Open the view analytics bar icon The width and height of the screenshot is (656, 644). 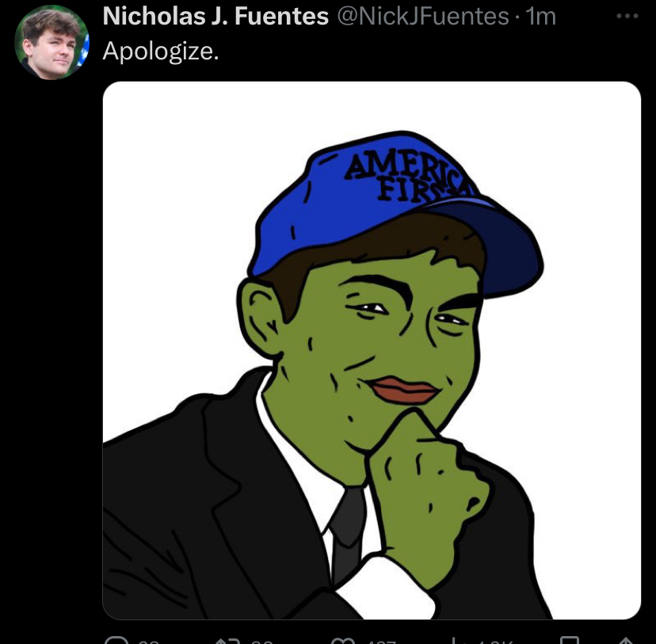pyautogui.click(x=454, y=641)
